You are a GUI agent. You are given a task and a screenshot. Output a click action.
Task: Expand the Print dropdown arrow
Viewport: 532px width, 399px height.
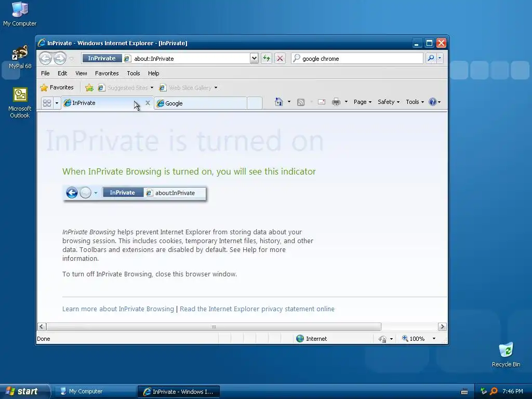(346, 102)
